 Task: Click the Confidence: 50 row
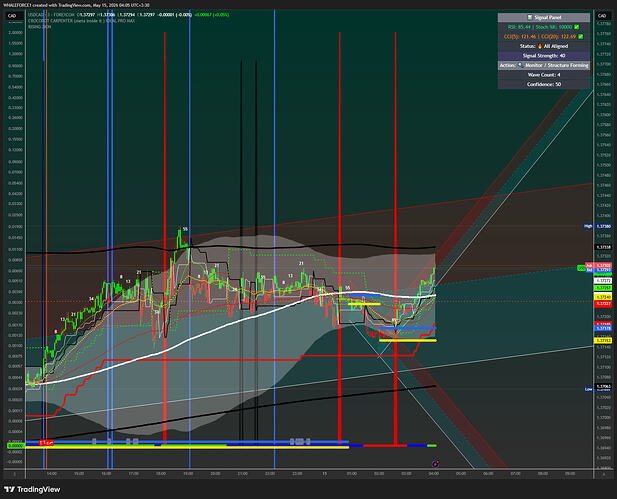(x=544, y=84)
